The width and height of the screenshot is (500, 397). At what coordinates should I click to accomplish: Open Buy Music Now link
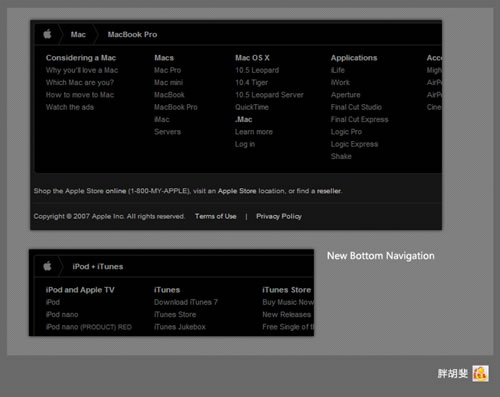tap(288, 302)
